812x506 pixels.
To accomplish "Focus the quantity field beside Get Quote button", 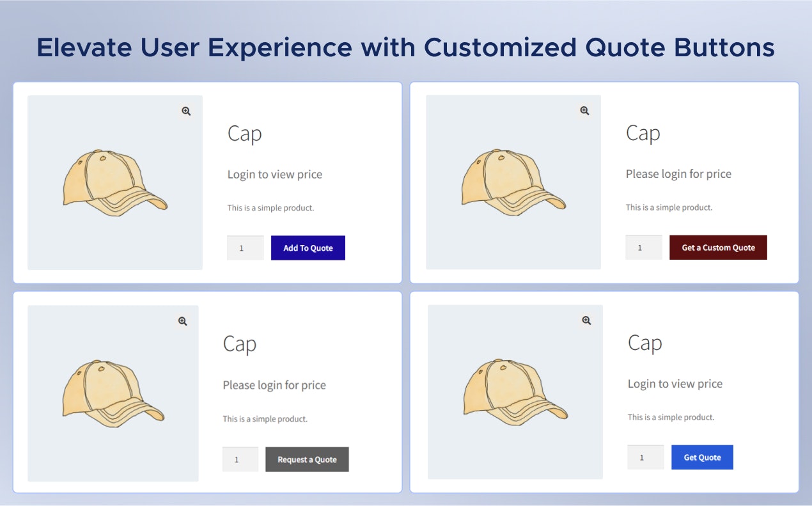I will click(x=645, y=457).
